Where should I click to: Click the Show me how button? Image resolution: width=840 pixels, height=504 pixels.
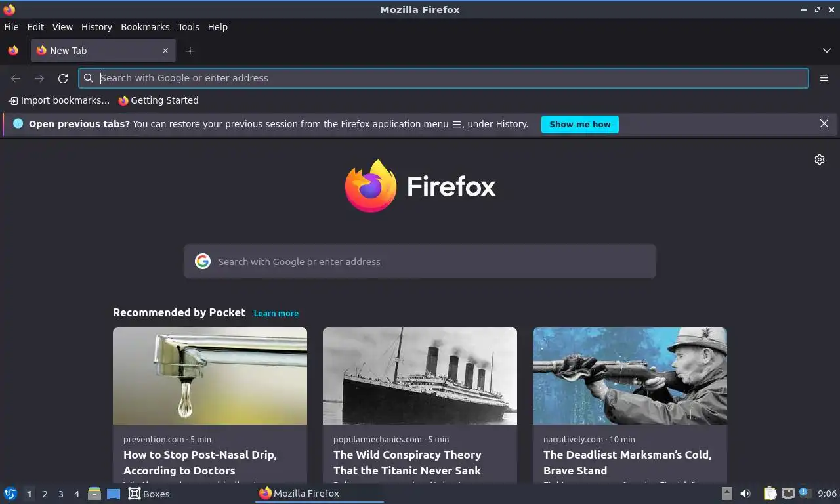click(x=579, y=124)
